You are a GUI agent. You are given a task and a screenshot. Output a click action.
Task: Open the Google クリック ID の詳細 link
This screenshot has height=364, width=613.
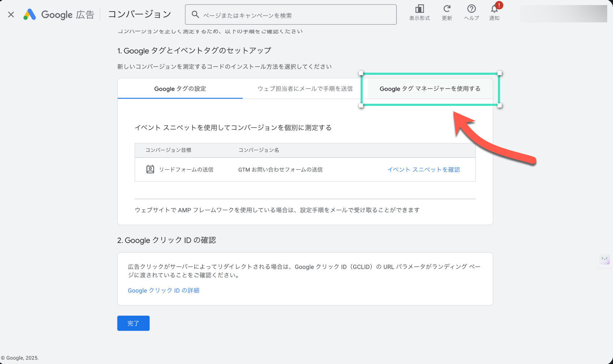pos(163,291)
